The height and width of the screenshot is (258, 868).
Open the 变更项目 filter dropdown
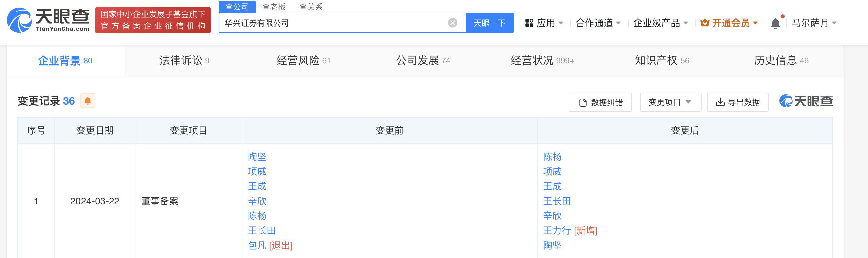click(x=670, y=102)
